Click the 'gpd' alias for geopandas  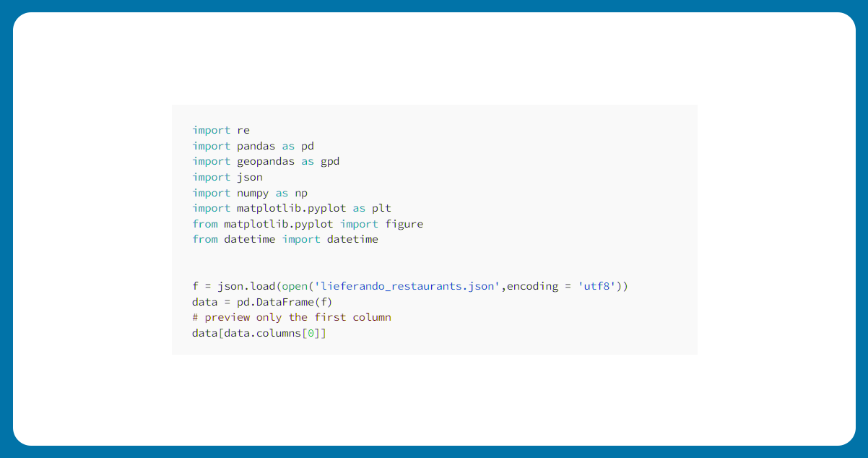330,161
